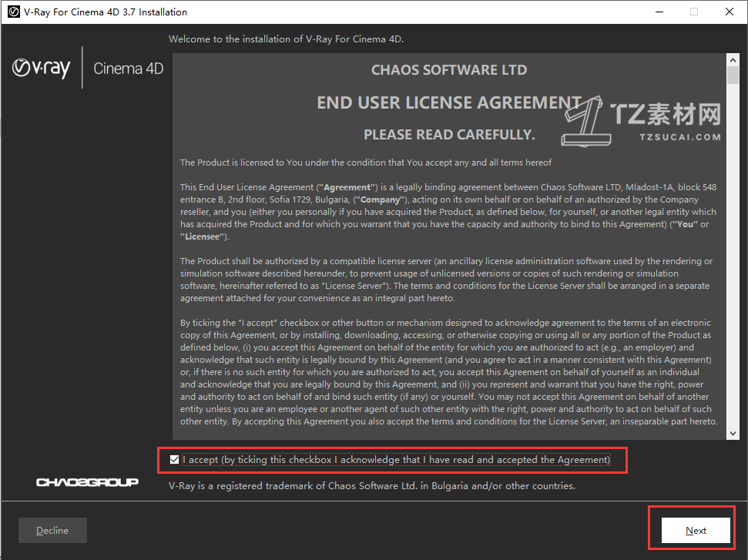Click the 'Welcome to the installation' text
Screen dimensions: 748x560
click(x=287, y=39)
